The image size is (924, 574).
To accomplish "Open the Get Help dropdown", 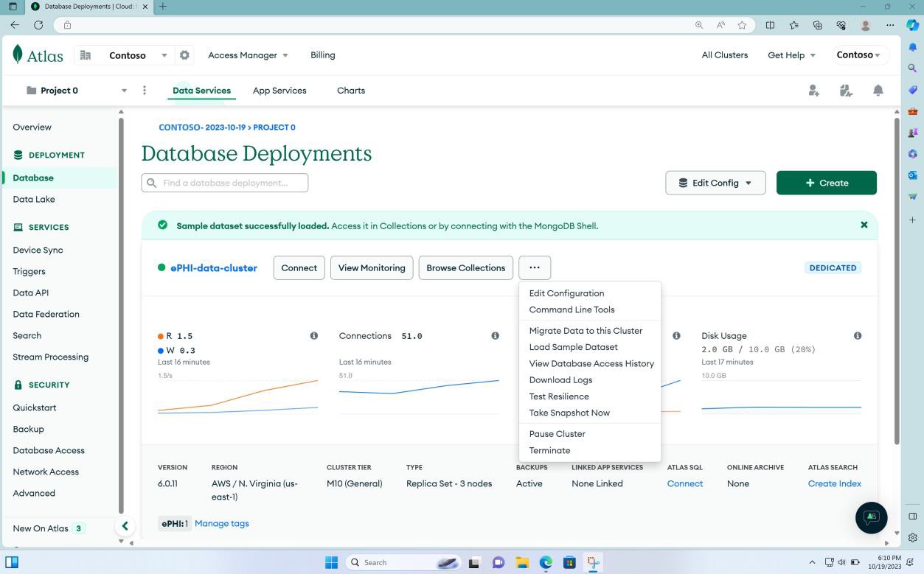I will tap(791, 55).
